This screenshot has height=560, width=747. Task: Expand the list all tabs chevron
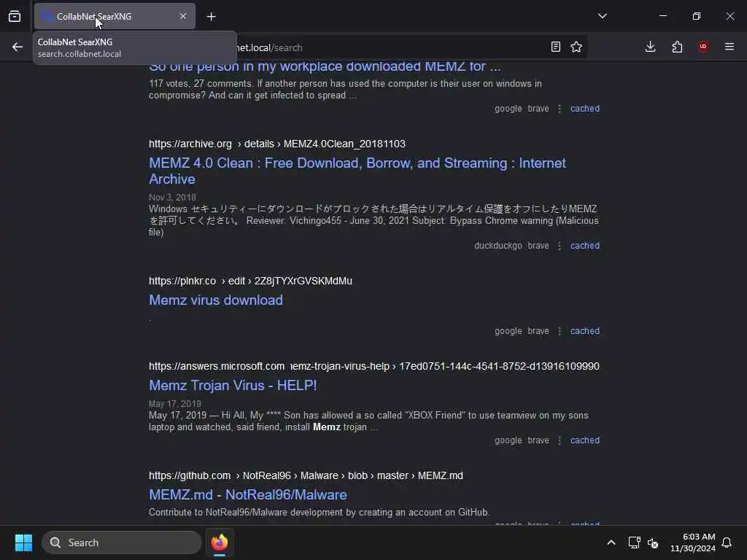click(x=602, y=16)
